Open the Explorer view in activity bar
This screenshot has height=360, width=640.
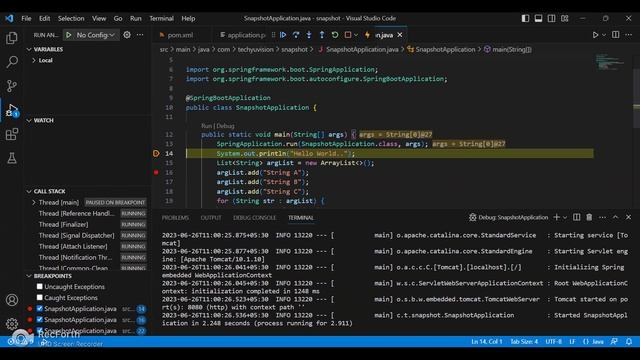tap(12, 38)
